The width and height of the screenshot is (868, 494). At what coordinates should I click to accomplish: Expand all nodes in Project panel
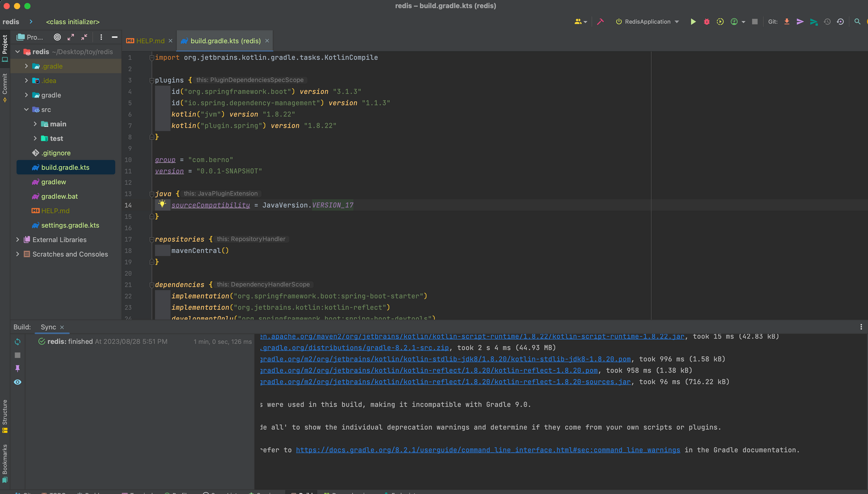tap(71, 37)
